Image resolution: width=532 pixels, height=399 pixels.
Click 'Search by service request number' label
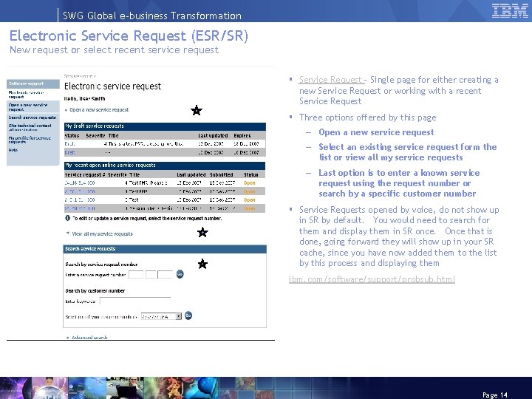click(101, 265)
